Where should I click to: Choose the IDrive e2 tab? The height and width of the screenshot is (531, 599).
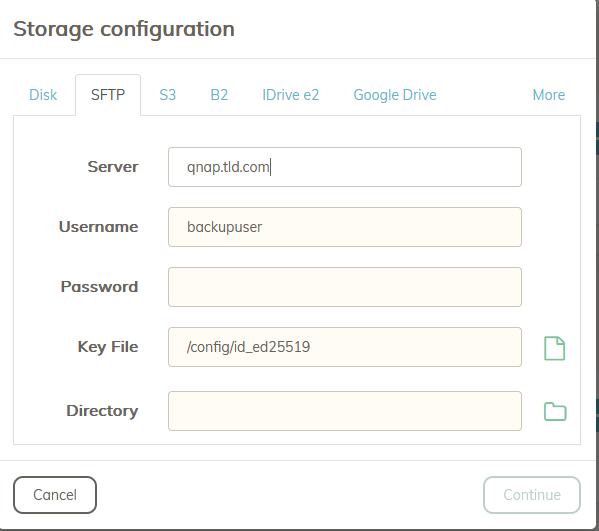coord(290,95)
